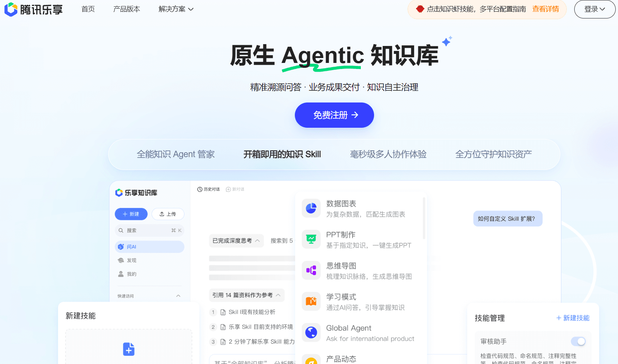Click the Tencent Lexiang logo
618x364 pixels.
tap(34, 9)
